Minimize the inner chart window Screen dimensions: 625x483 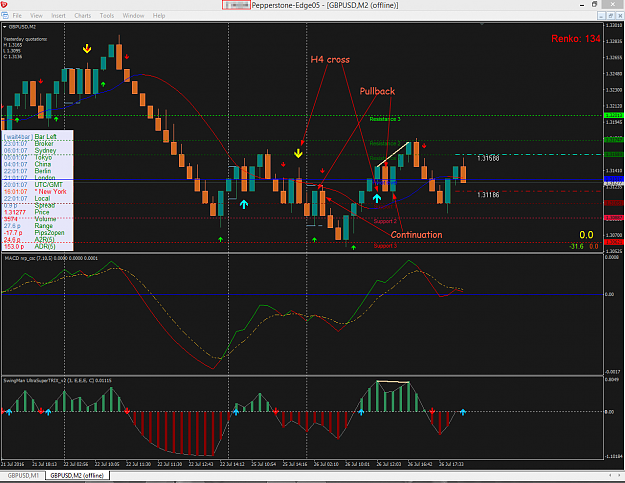601,16
